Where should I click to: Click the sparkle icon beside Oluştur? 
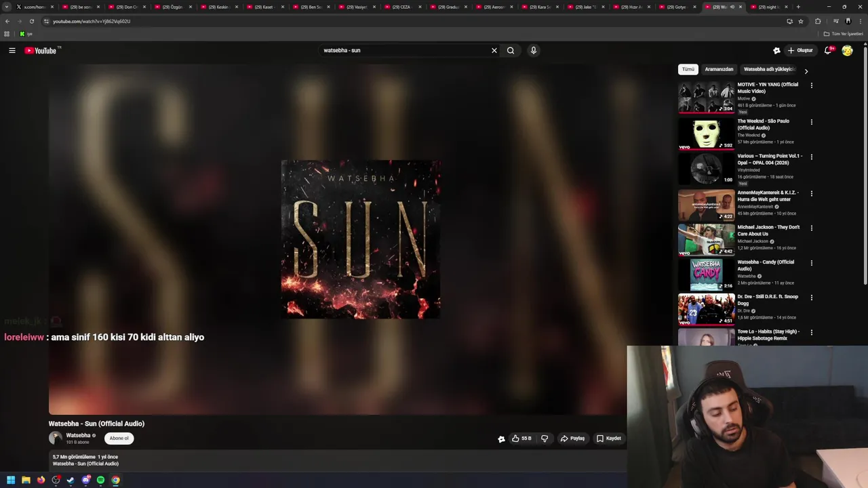pyautogui.click(x=776, y=50)
